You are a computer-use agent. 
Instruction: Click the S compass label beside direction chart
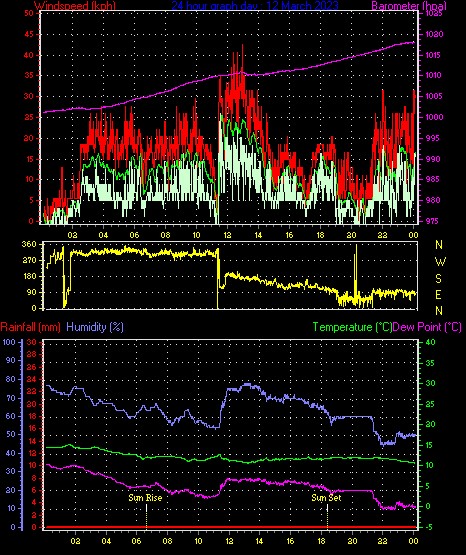click(439, 279)
